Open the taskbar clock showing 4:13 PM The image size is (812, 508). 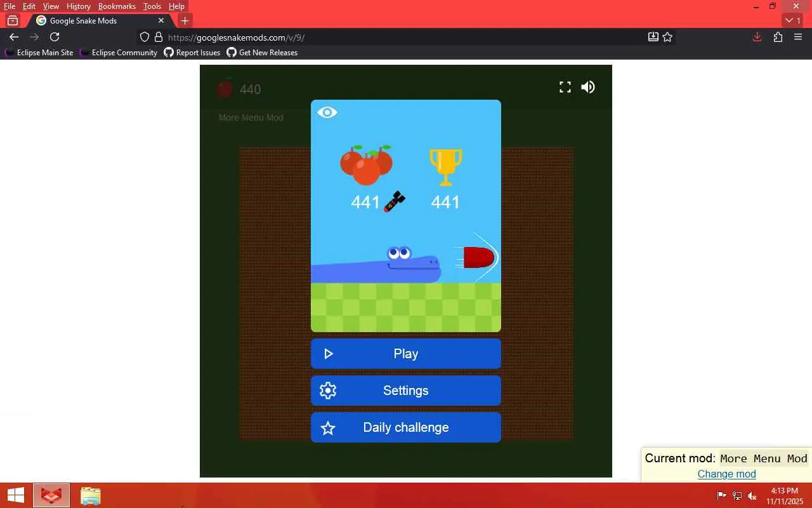(x=784, y=496)
